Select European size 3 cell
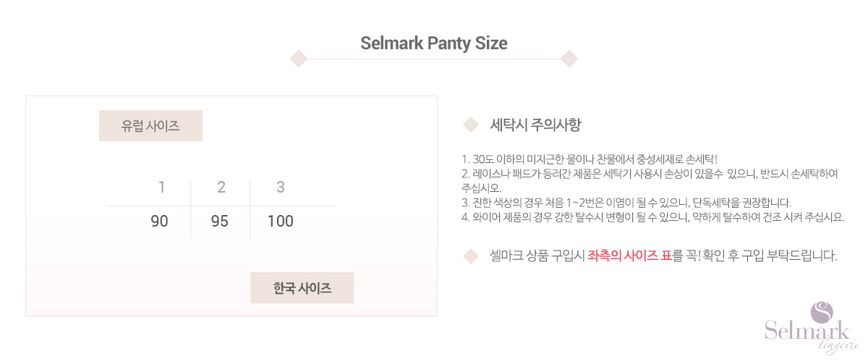 tap(280, 188)
